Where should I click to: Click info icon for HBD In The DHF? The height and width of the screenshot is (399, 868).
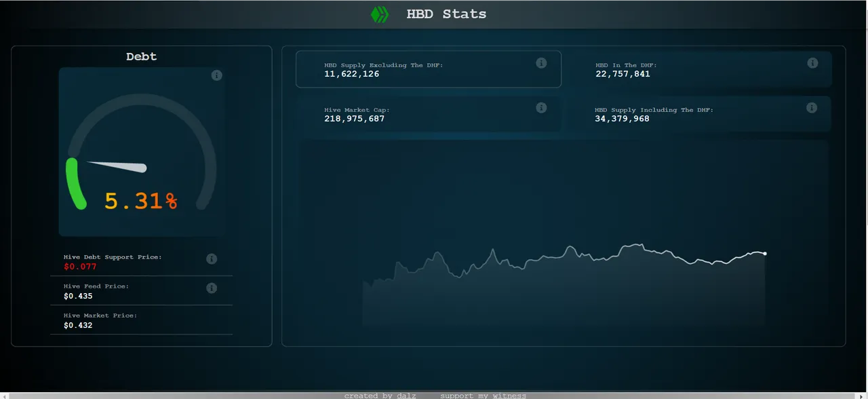(812, 63)
